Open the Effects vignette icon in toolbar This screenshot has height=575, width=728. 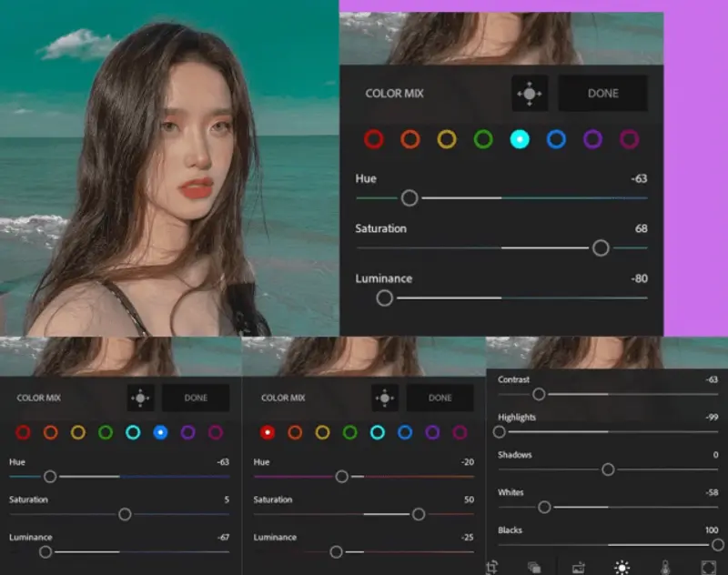pos(709,567)
